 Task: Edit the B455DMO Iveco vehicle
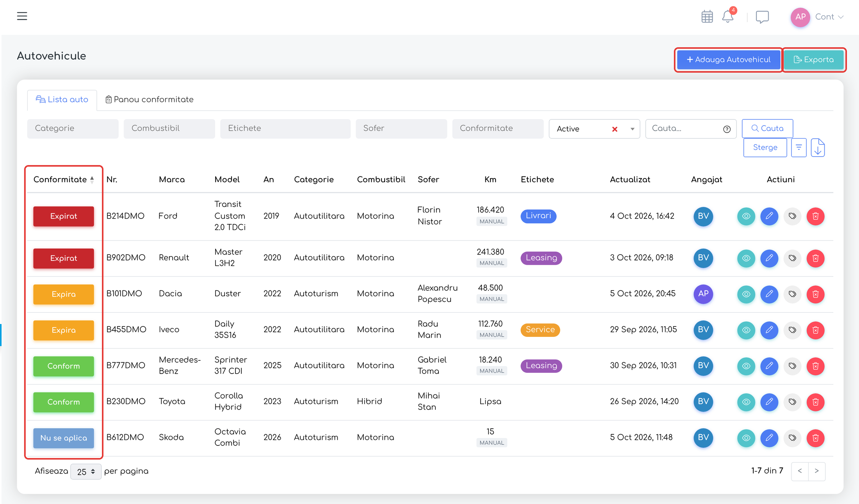pos(769,330)
